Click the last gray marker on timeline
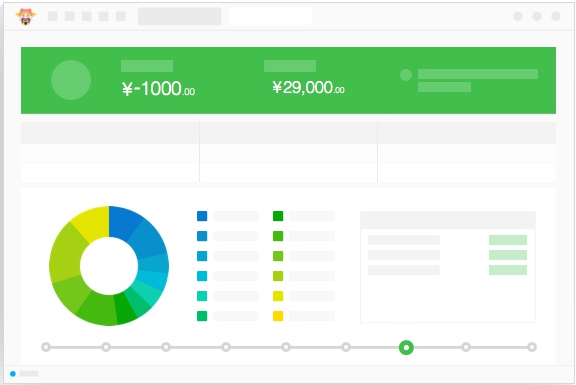Viewport: 576px width, 385px height. pyautogui.click(x=532, y=347)
